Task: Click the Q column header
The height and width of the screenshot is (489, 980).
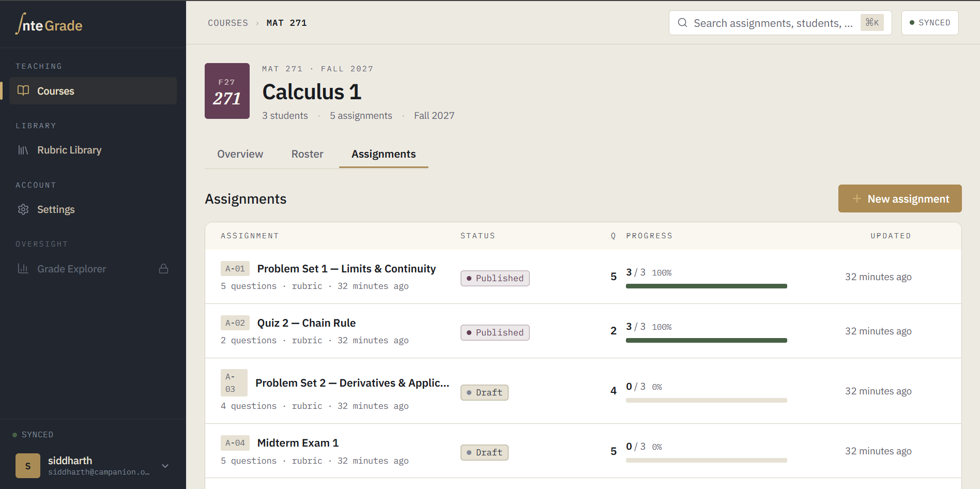Action: 614,236
